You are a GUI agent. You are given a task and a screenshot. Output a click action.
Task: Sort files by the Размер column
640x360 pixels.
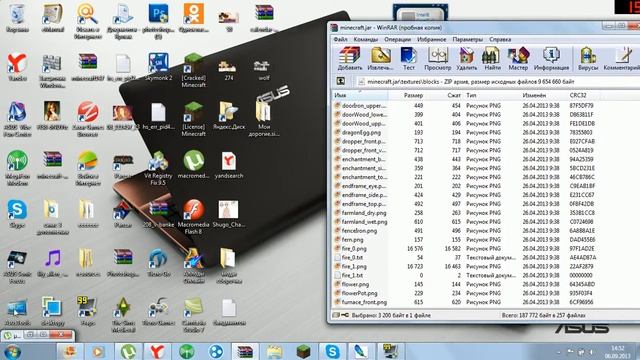407,95
